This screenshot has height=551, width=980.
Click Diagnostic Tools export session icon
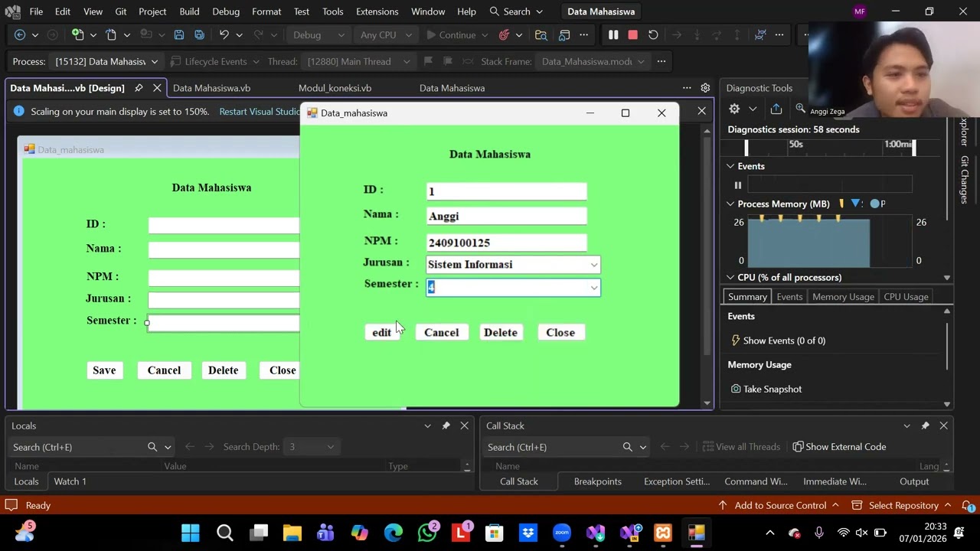tap(776, 109)
